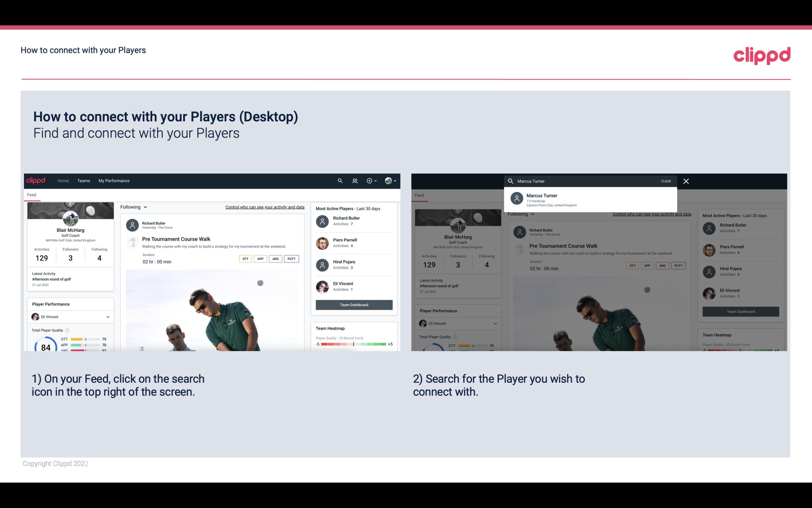Click the Clippd search icon top right
Image resolution: width=812 pixels, height=508 pixels.
(339, 180)
